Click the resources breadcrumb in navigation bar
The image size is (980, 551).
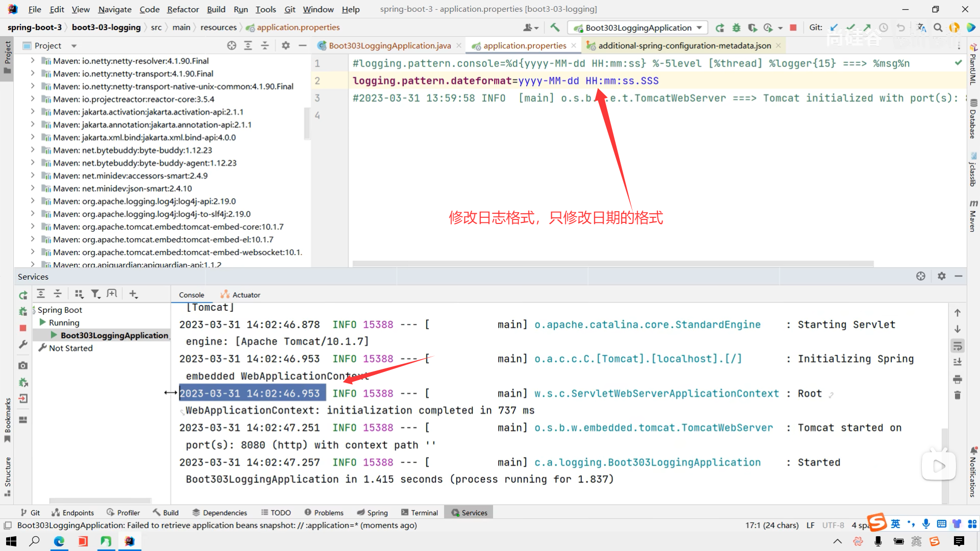[x=218, y=28]
